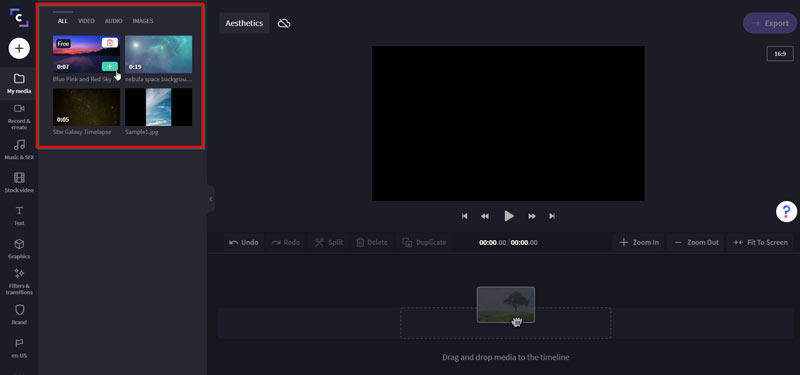Switch to the IMAGES media tab
The height and width of the screenshot is (375, 800).
pos(143,21)
